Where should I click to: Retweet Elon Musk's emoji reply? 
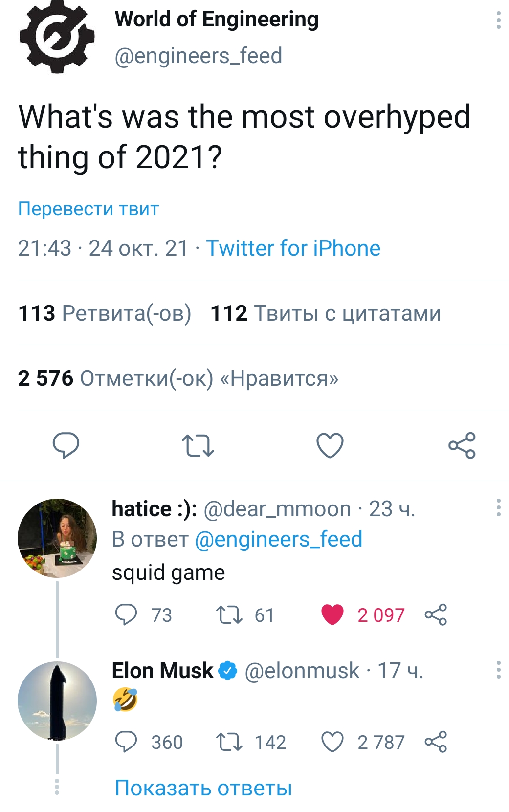229,742
